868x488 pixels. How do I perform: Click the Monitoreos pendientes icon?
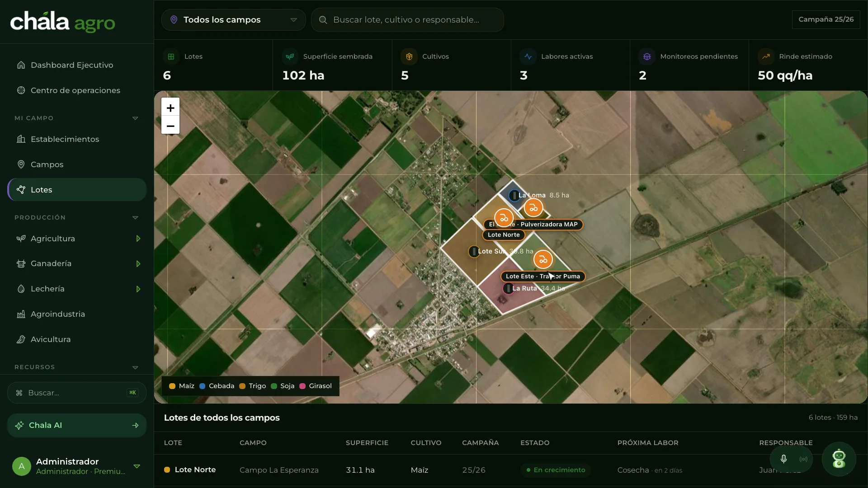click(647, 56)
